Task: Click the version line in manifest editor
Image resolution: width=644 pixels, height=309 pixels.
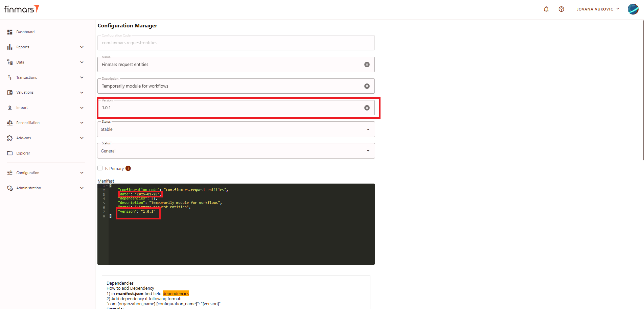Action: [x=137, y=212]
